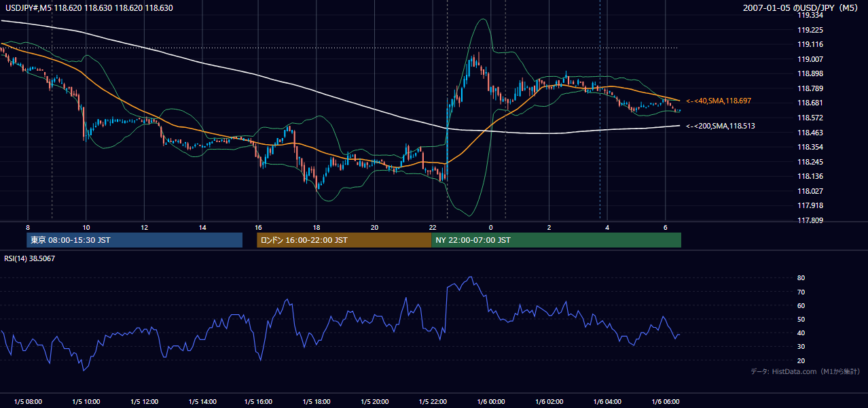868x408 pixels.
Task: Click the price axis value 118.354
Action: pos(810,147)
